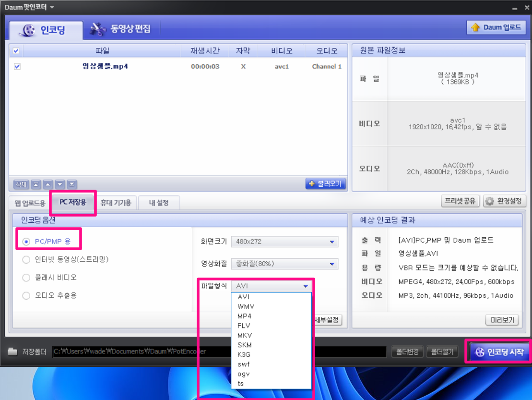
Task: Close the Daum 팟인코더 window
Action: point(527,7)
